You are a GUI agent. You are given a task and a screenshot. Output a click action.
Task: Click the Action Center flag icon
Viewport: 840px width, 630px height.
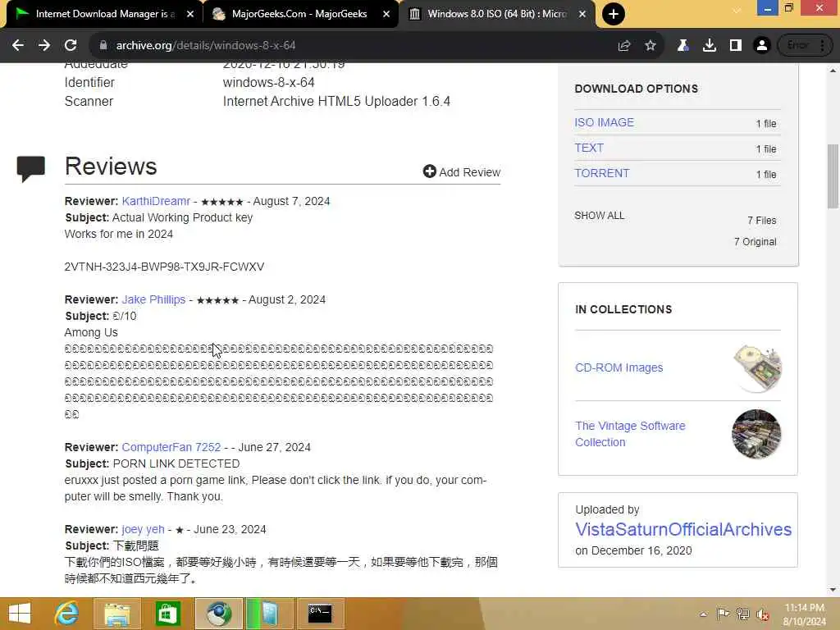click(723, 614)
